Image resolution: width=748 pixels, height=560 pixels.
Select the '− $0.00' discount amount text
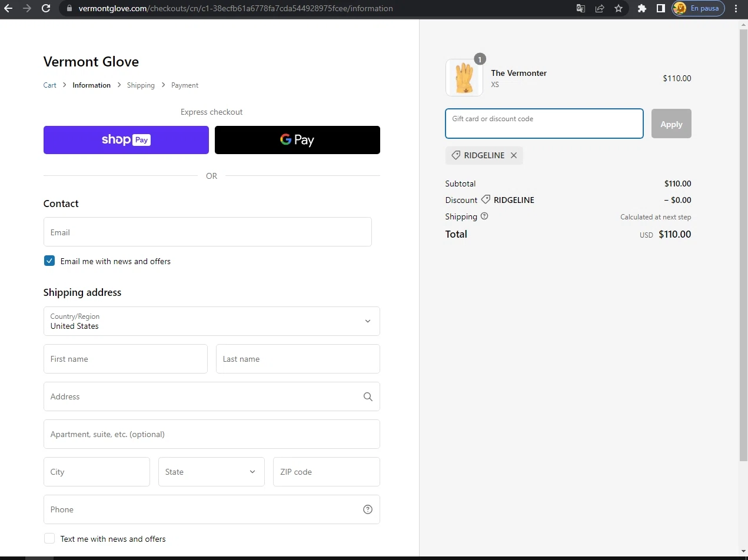coord(678,200)
